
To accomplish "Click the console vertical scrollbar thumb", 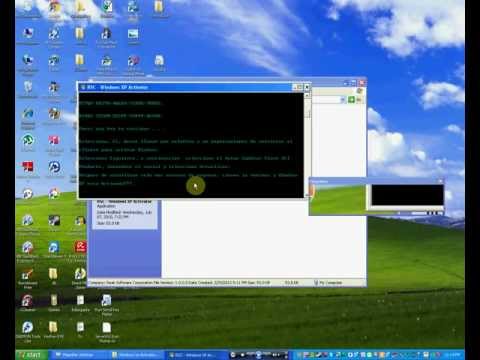I will (307, 108).
